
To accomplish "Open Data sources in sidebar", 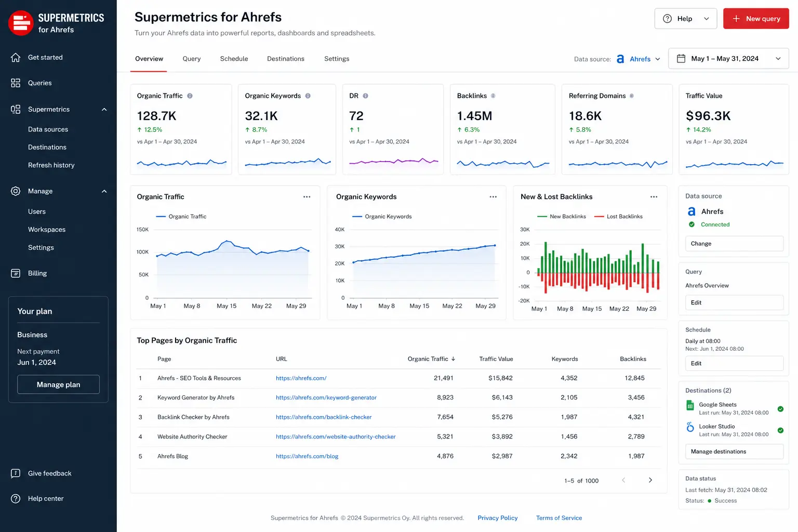I will (x=48, y=129).
